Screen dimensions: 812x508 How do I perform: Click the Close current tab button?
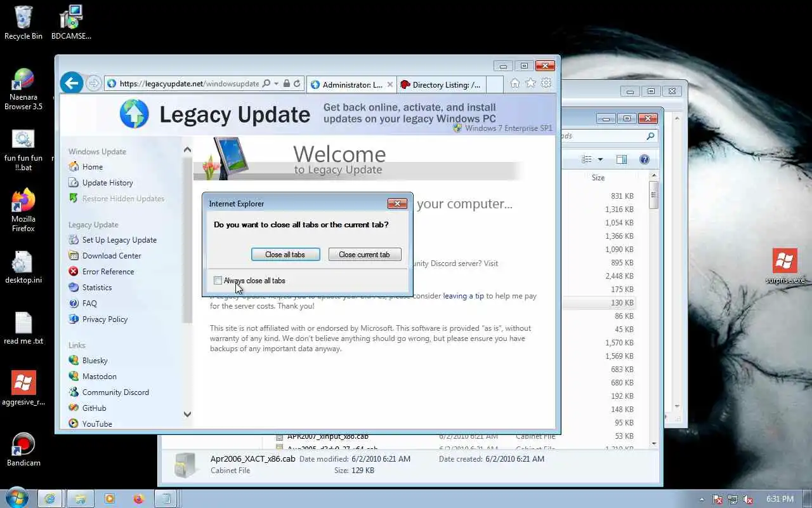coord(365,255)
